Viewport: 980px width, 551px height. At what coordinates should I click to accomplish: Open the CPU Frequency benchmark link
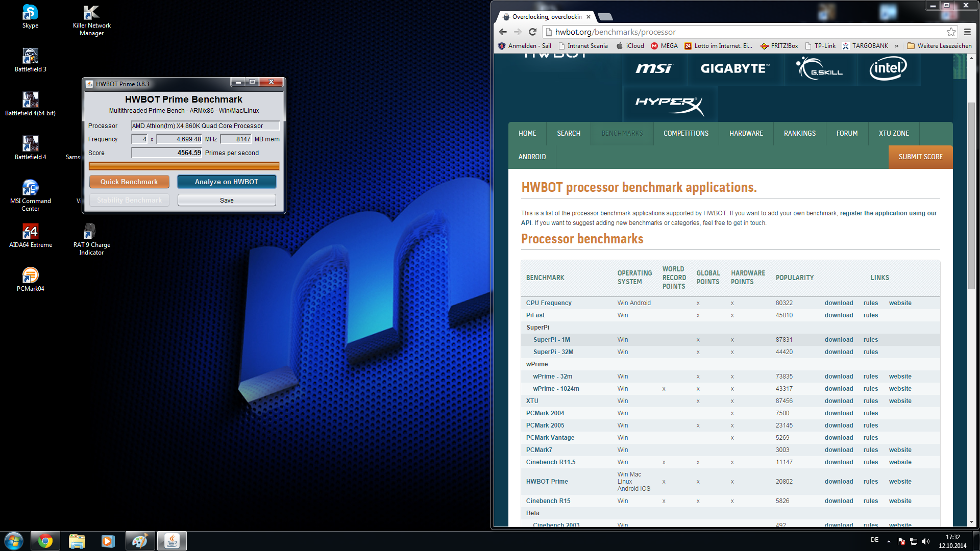tap(549, 303)
